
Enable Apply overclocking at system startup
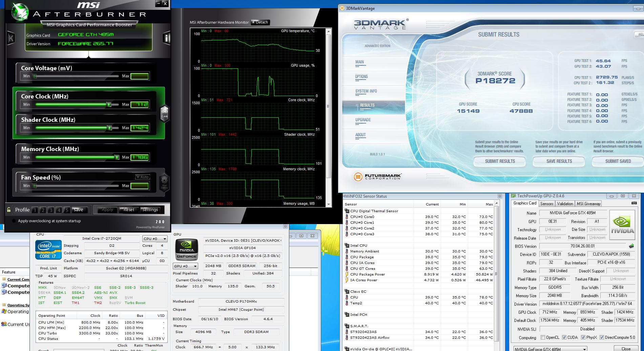pos(14,221)
